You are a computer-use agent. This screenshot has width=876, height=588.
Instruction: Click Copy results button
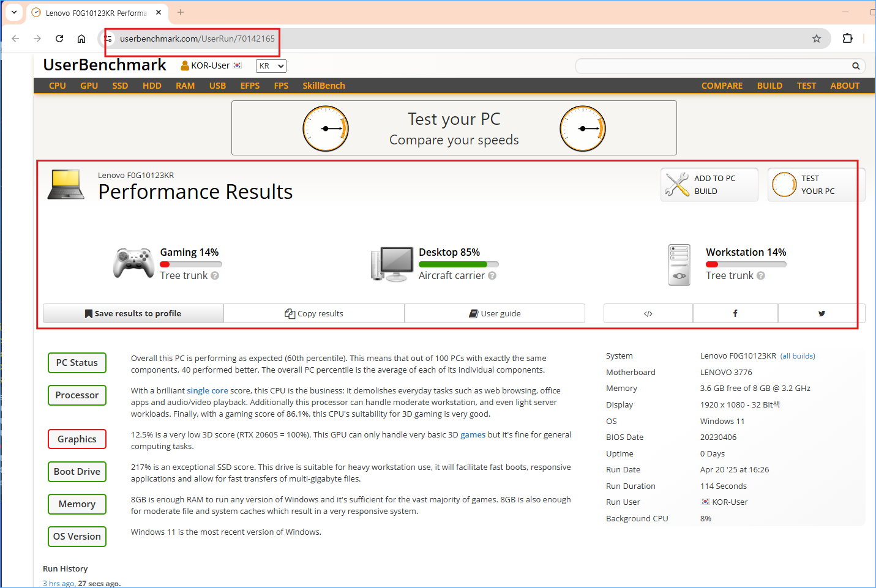tap(314, 313)
